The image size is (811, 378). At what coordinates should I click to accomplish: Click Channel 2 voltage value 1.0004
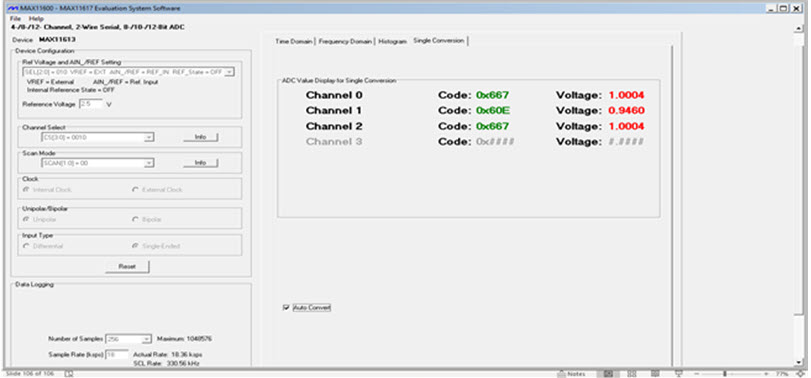click(x=626, y=126)
